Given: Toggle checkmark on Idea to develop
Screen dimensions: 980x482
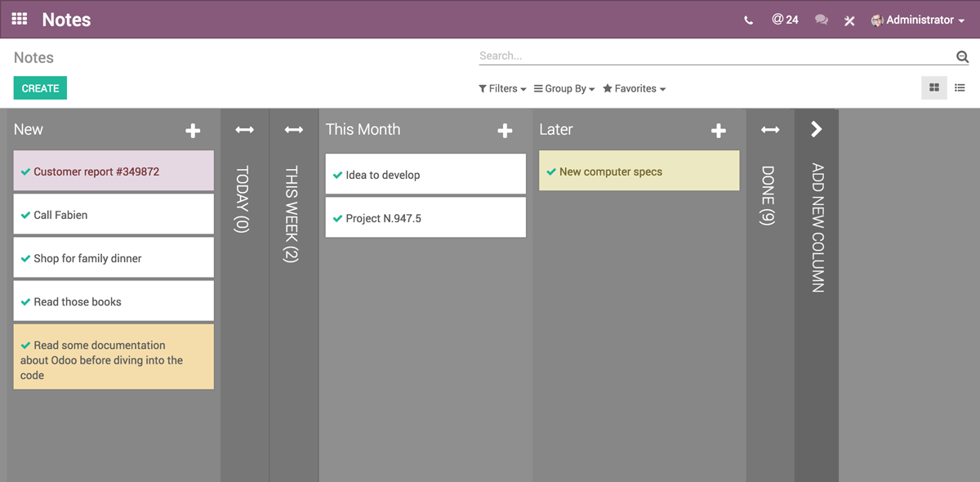Looking at the screenshot, I should 337,175.
